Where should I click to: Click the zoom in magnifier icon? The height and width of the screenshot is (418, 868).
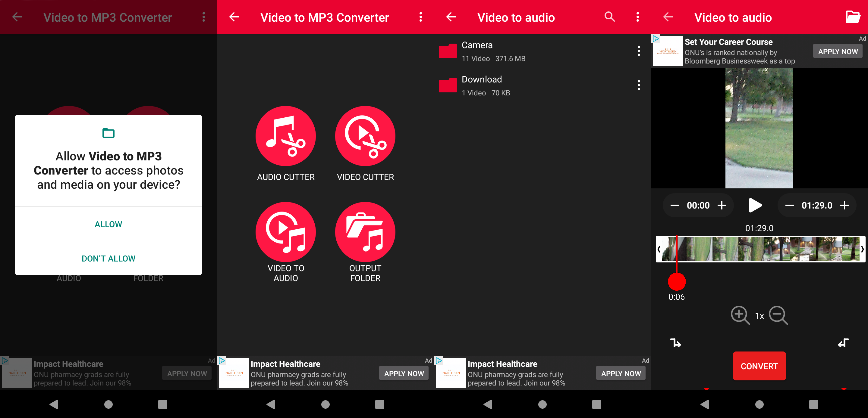pyautogui.click(x=740, y=315)
